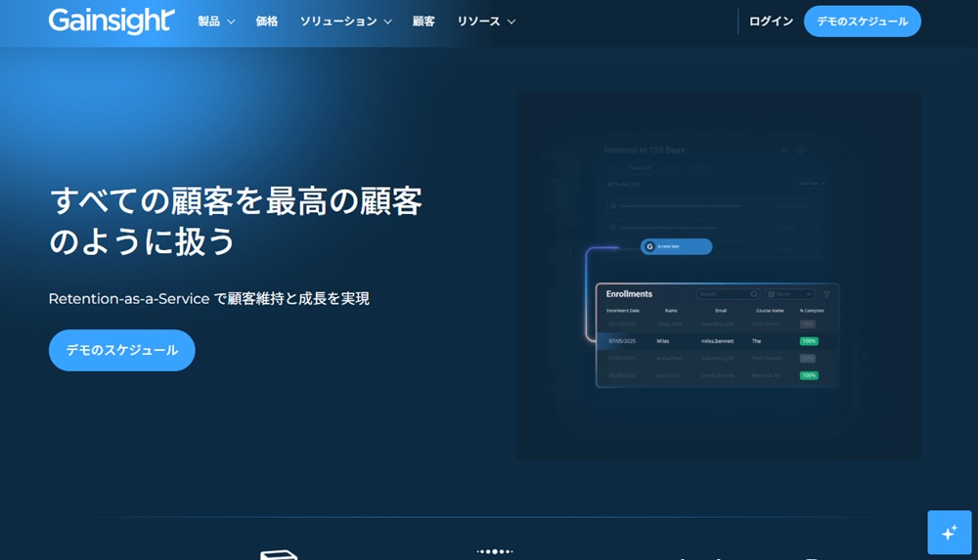Click the header デモのスケジュール button

click(x=862, y=22)
